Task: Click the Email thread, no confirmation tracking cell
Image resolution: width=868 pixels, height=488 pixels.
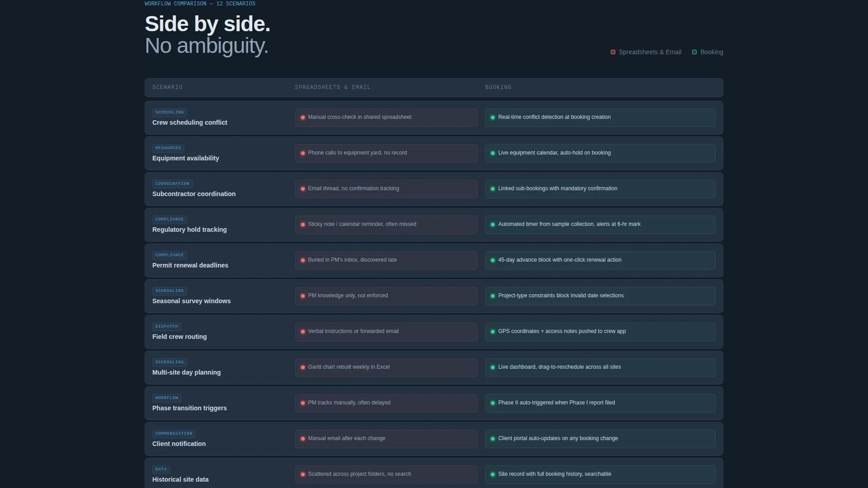Action: [x=387, y=189]
